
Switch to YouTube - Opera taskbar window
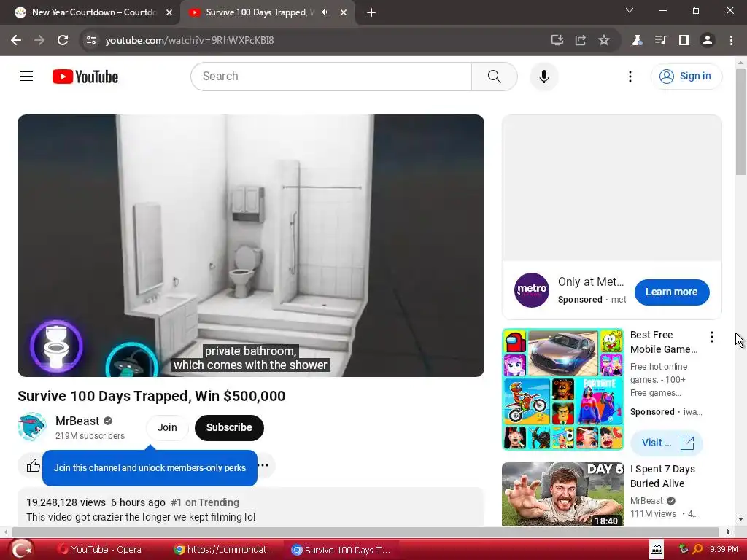pyautogui.click(x=100, y=550)
